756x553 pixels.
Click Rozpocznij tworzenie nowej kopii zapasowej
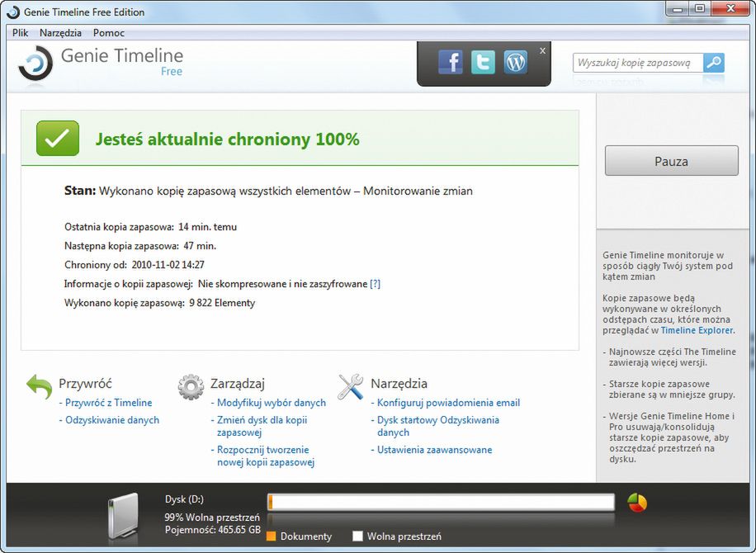[x=266, y=456]
